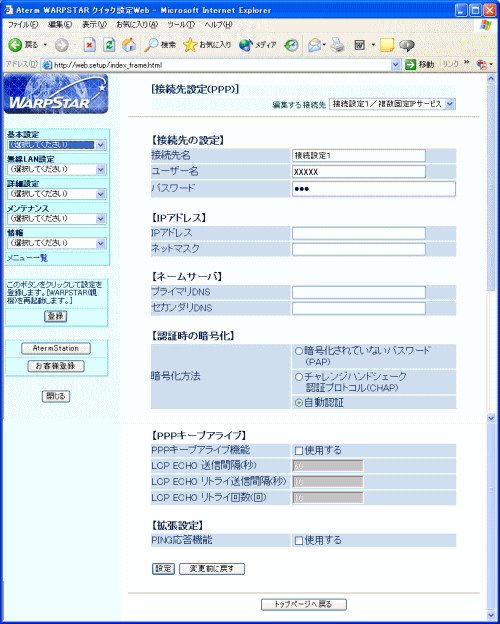The height and width of the screenshot is (624, 500).
Task: Click 変更前に戻す button
Action: point(212,569)
